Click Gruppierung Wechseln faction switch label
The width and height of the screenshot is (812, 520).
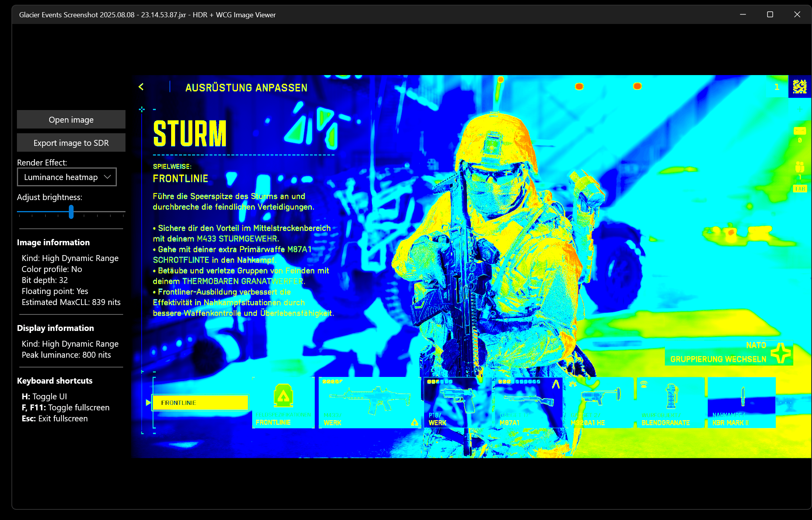718,359
